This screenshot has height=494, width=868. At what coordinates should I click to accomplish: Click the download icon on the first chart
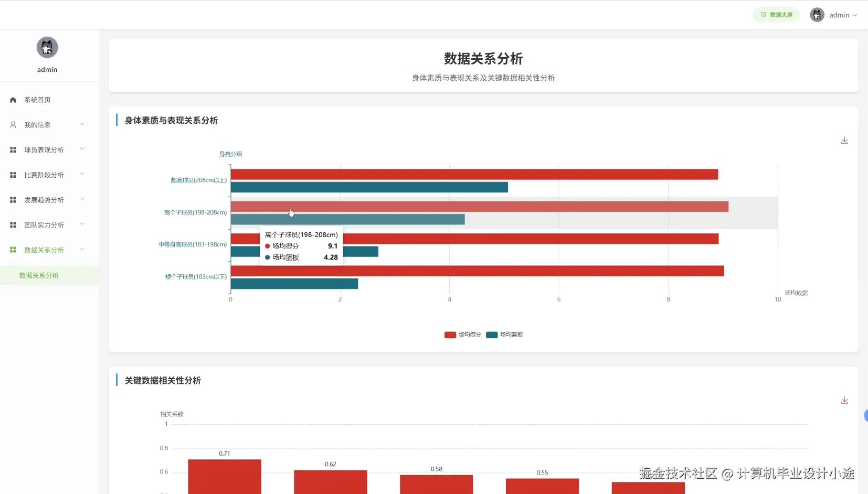click(x=844, y=140)
